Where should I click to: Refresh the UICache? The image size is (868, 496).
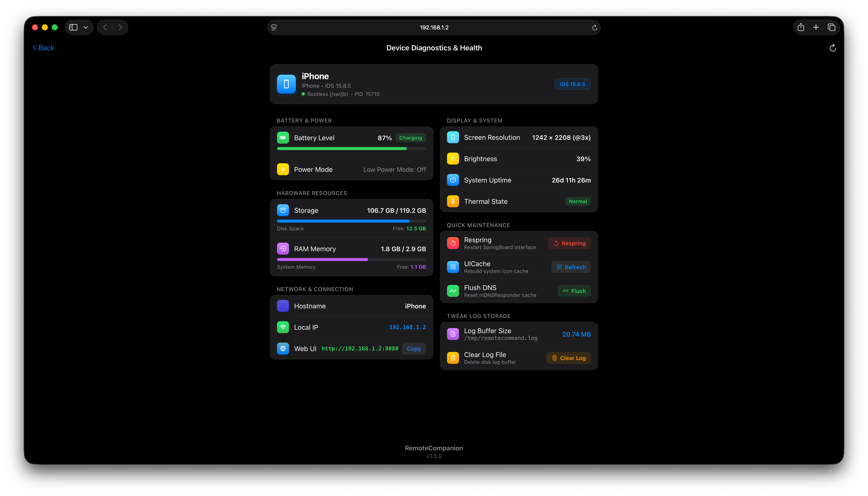coord(571,267)
